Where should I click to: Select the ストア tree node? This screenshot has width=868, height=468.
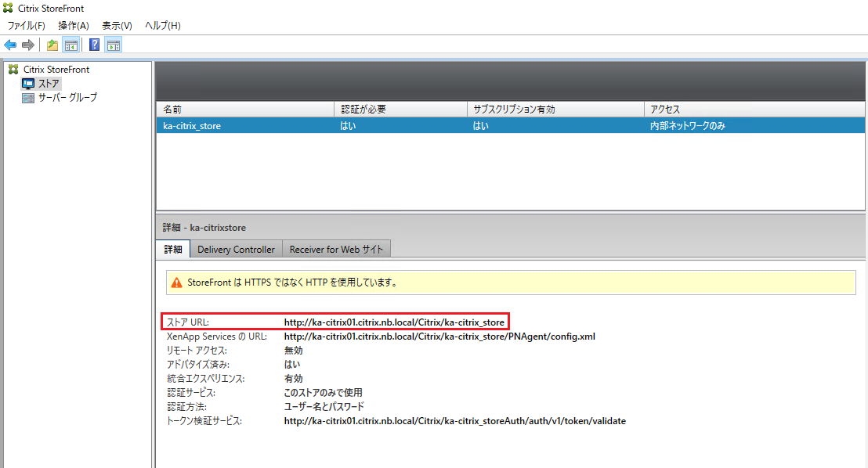point(49,84)
